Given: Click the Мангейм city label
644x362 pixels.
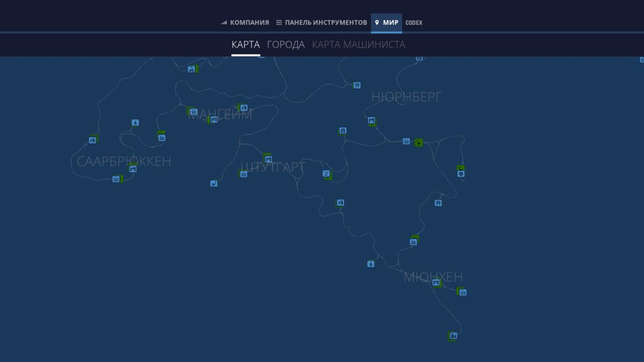Looking at the screenshot, I should [x=219, y=114].
